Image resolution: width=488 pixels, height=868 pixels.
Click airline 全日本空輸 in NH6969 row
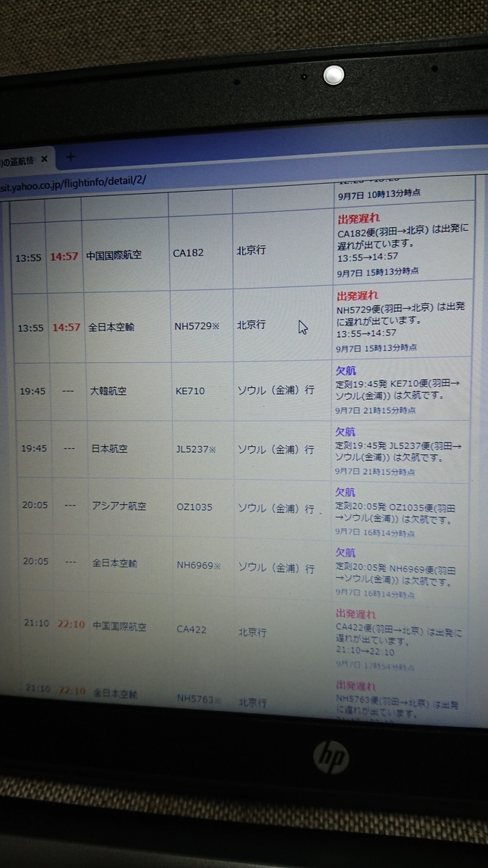pyautogui.click(x=114, y=563)
